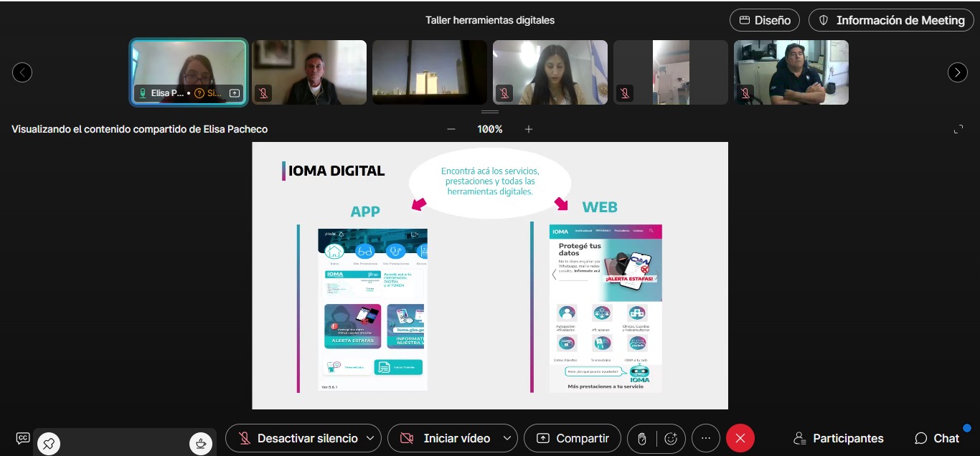Click the green microphone icon on Elisa's tile
The image size is (980, 456).
coord(143,93)
